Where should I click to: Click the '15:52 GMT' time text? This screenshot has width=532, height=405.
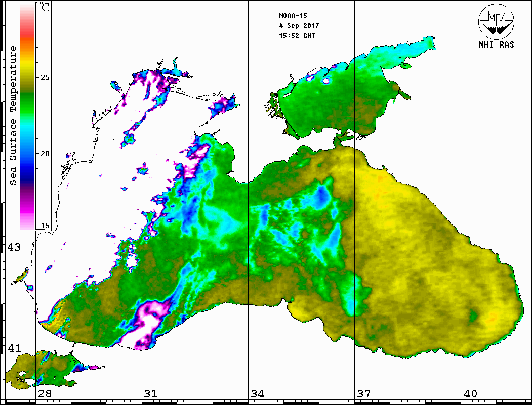click(297, 35)
